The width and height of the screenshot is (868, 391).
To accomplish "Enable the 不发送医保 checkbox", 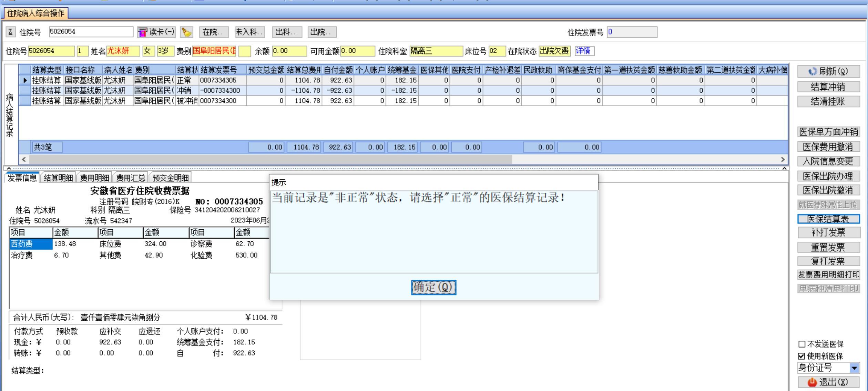I will point(801,344).
